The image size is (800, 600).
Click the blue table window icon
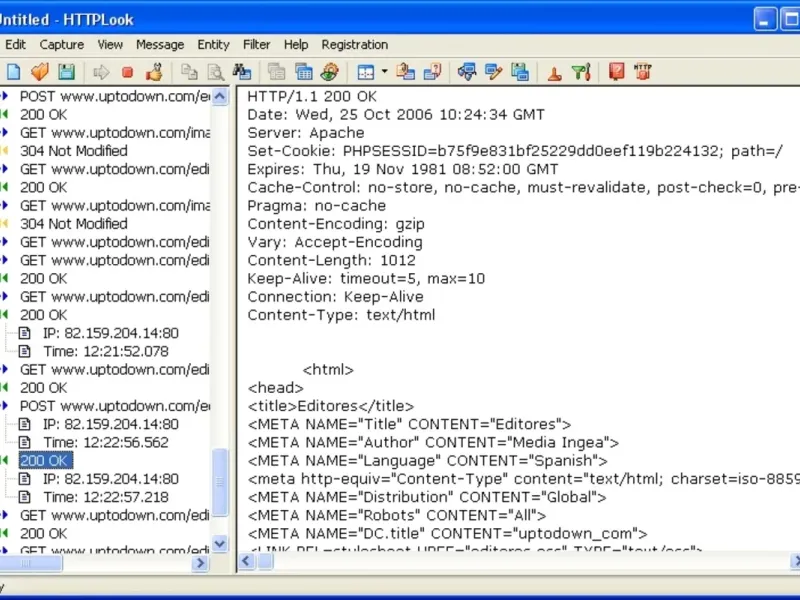[304, 72]
